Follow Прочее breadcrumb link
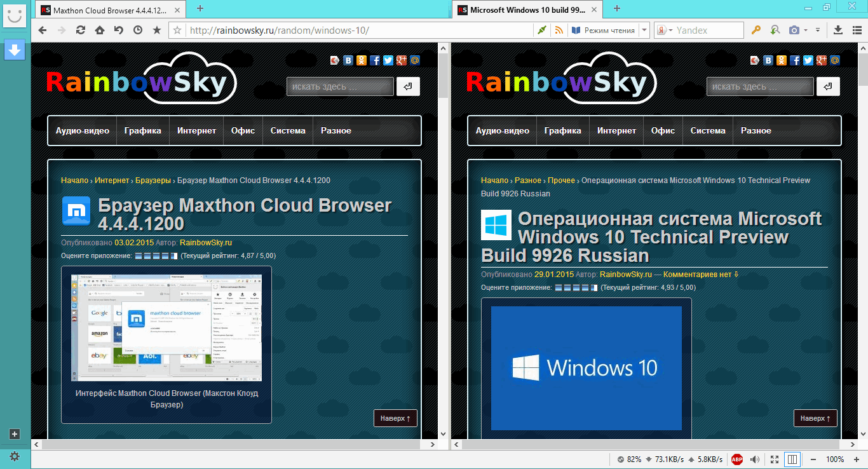This screenshot has width=868, height=469. coord(561,180)
